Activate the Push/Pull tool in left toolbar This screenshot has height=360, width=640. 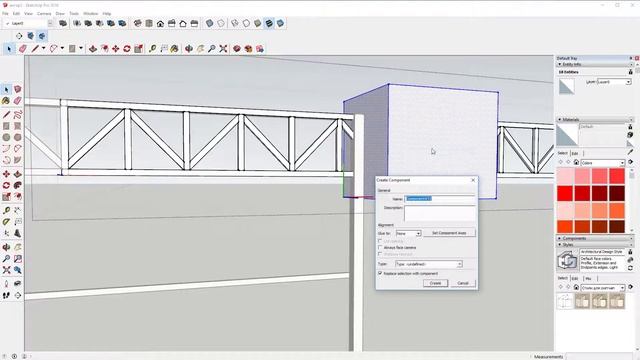18,174
